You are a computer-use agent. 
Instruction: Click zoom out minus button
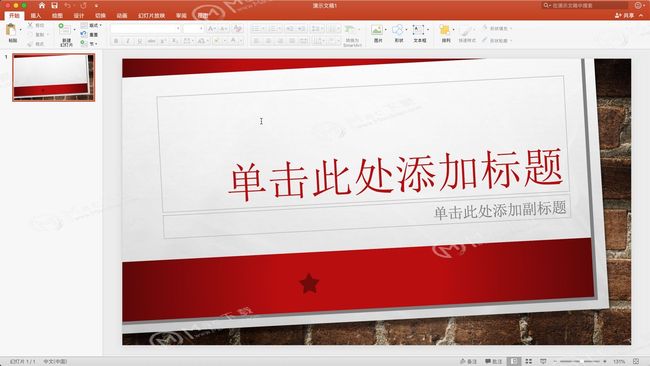coord(555,361)
